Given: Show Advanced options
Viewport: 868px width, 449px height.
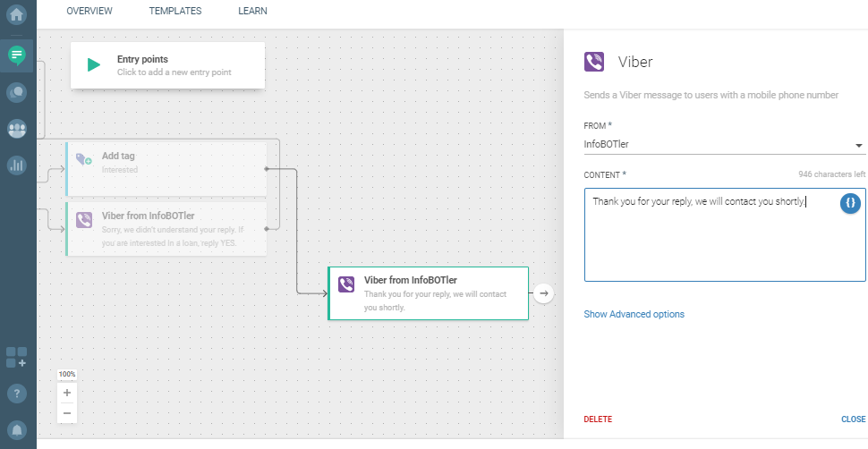Looking at the screenshot, I should point(634,314).
